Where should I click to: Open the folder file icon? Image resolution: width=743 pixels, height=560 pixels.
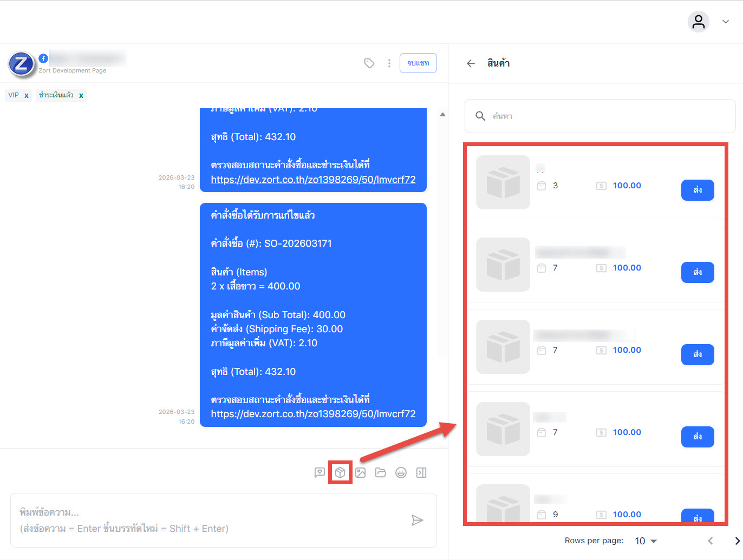[381, 472]
